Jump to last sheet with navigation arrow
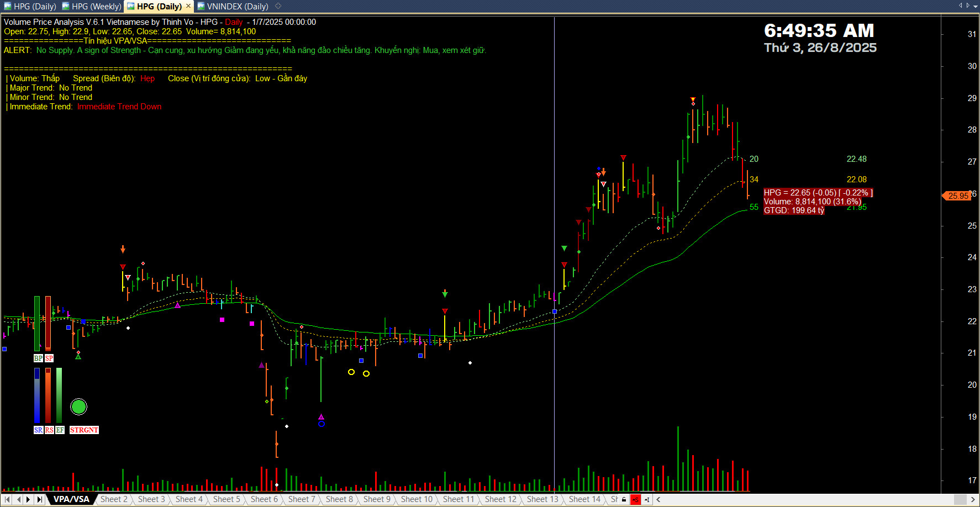980x507 pixels. pyautogui.click(x=39, y=499)
